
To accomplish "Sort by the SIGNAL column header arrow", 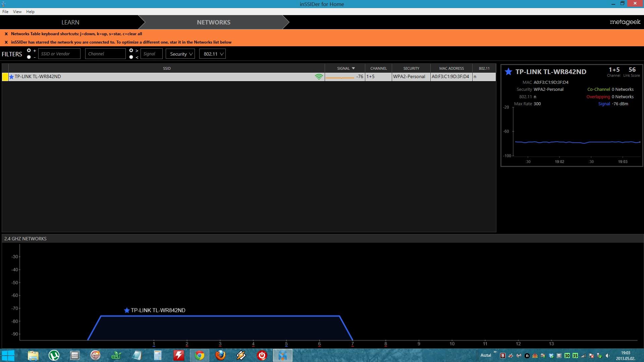I will click(x=353, y=68).
